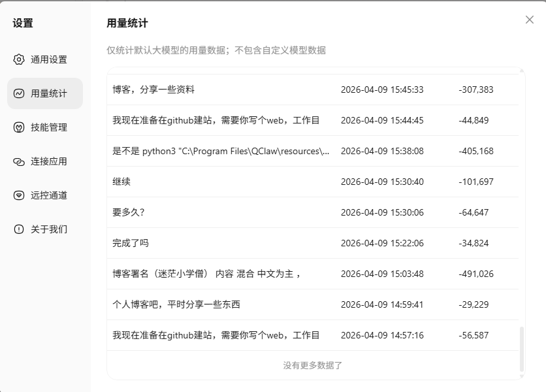Close the settings dialog with X

pos(530,20)
